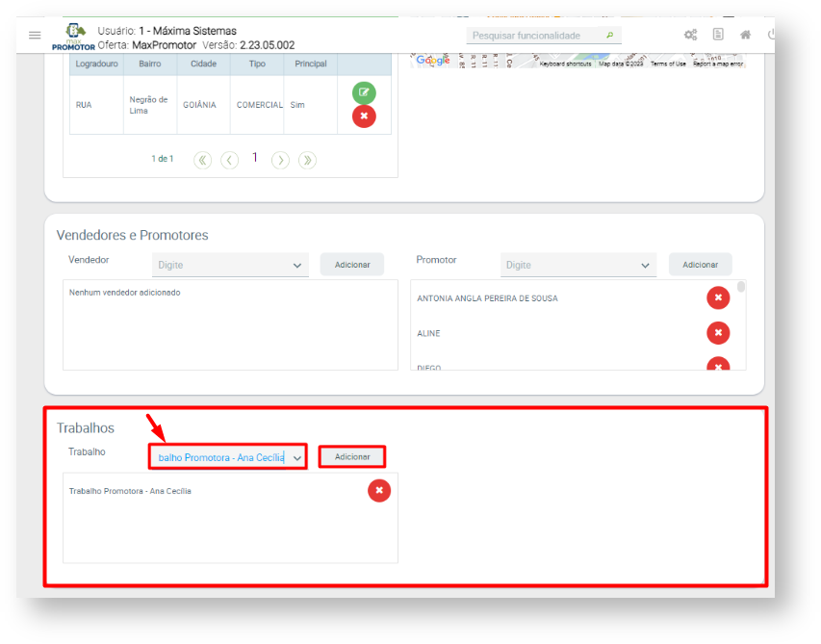Click the Tipo column header
Viewport: 821px width, 644px height.
[257, 64]
